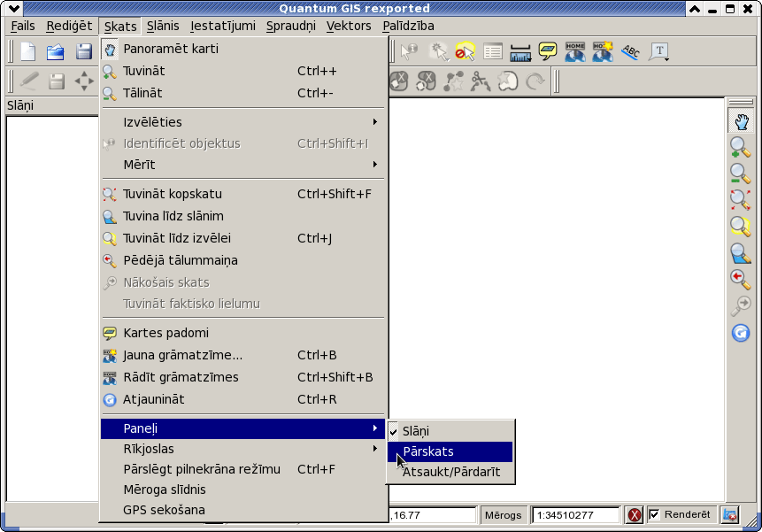
Task: Click Refresh icon in side toolbar
Action: coord(741,334)
